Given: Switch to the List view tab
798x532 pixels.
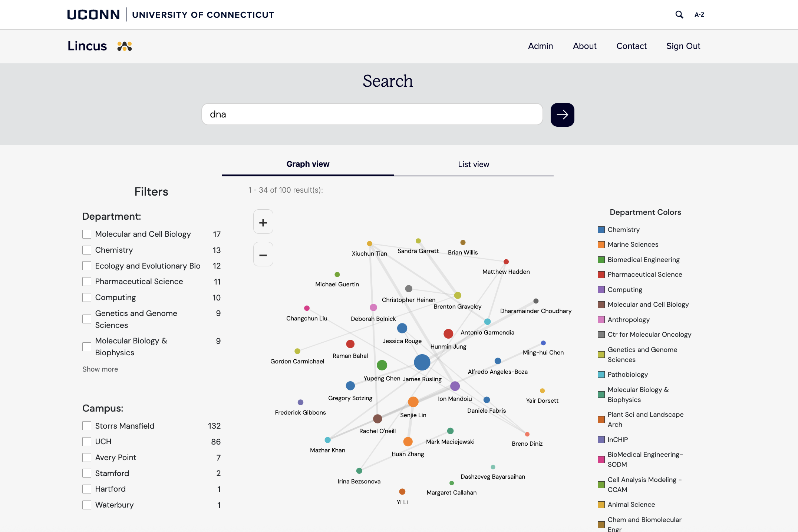Looking at the screenshot, I should 473,164.
